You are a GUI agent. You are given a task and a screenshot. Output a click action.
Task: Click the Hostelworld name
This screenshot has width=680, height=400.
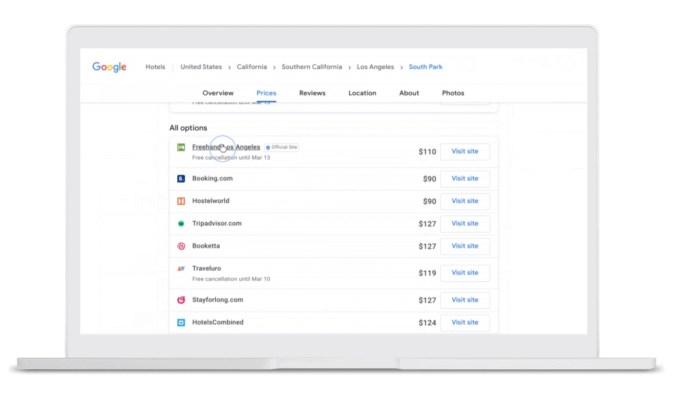211,201
